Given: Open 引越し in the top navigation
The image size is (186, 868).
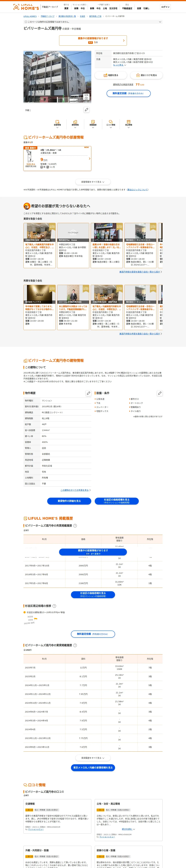Looking at the screenshot, I should tap(146, 8).
